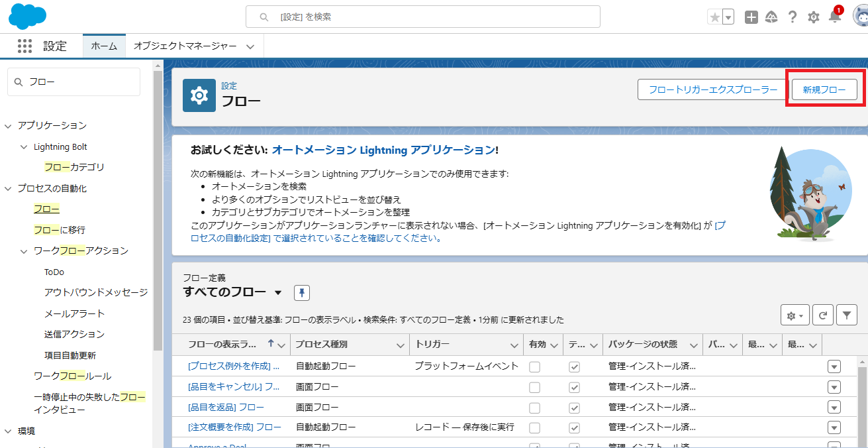The height and width of the screenshot is (448, 868).
Task: Collapse the Lightning Bolt node
Action: [x=24, y=146]
